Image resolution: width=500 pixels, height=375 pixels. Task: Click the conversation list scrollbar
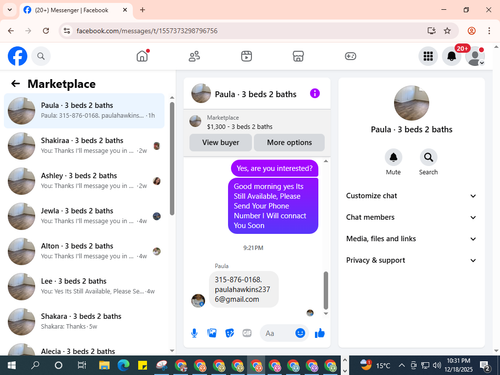point(172,159)
